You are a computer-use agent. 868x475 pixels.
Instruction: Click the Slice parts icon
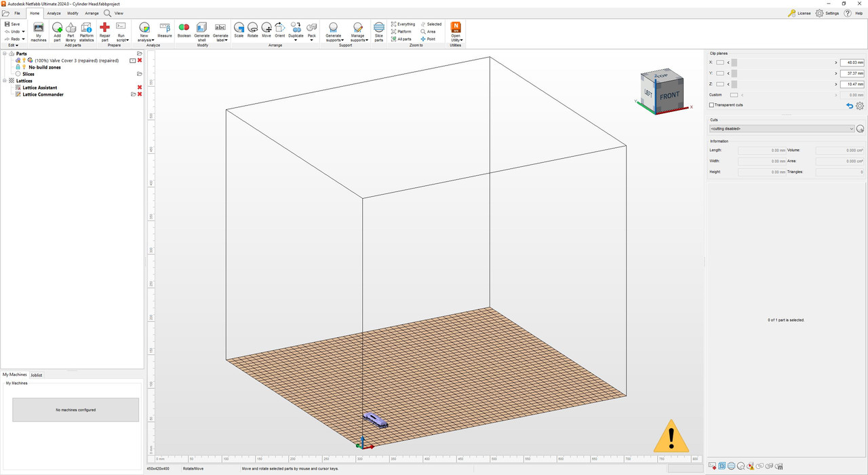[379, 27]
